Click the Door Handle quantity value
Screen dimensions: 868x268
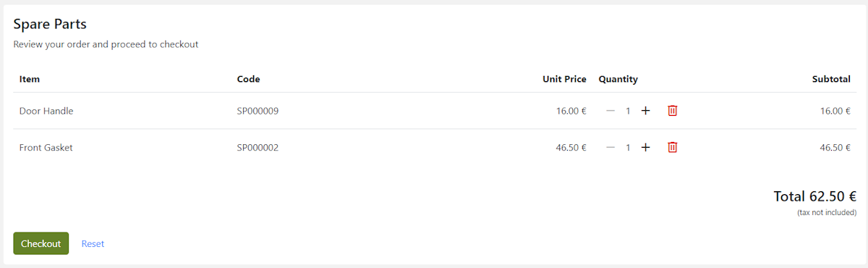click(628, 111)
